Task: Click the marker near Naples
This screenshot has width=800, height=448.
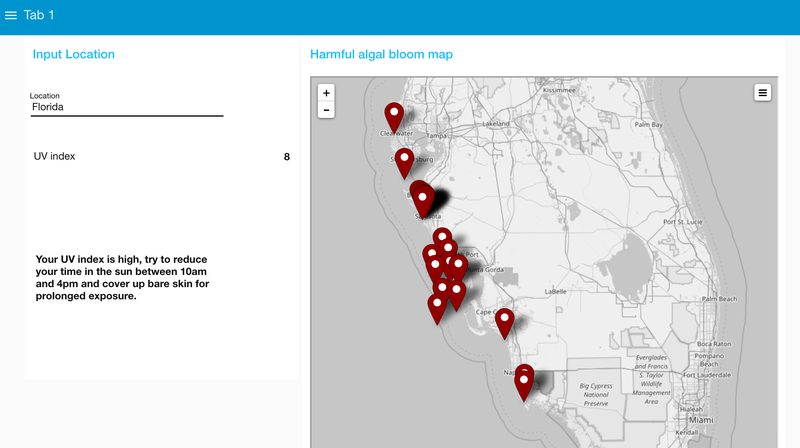Action: tap(524, 381)
